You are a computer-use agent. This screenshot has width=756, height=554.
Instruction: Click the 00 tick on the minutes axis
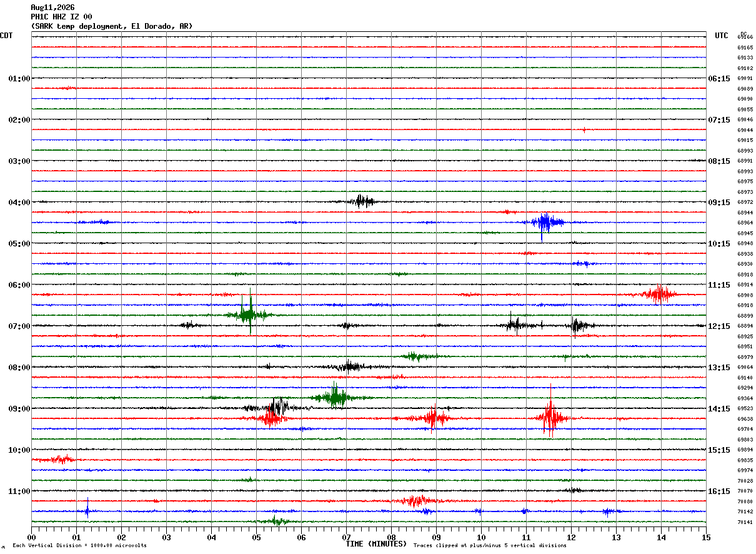coord(31,537)
